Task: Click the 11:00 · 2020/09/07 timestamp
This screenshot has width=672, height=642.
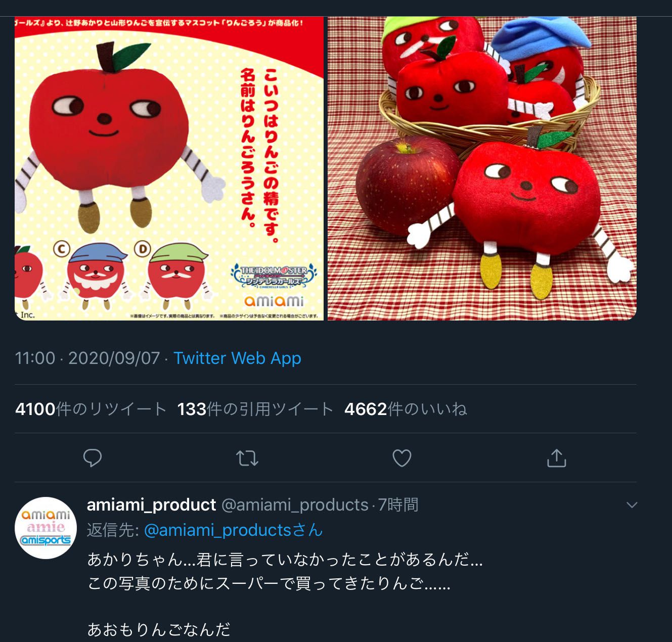Action: point(87,358)
